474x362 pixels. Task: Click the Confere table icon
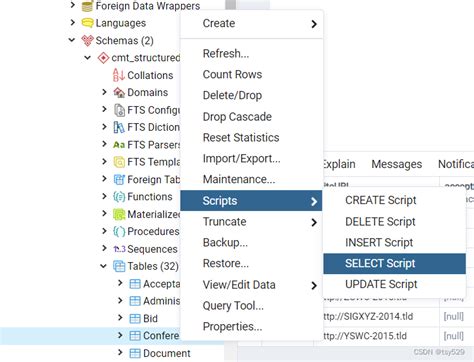pos(135,336)
